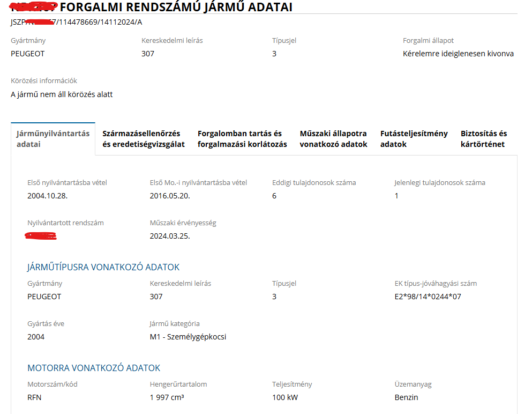
Task: Click the Műszaki érvényesség date 2024.03.25.
Action: click(170, 236)
